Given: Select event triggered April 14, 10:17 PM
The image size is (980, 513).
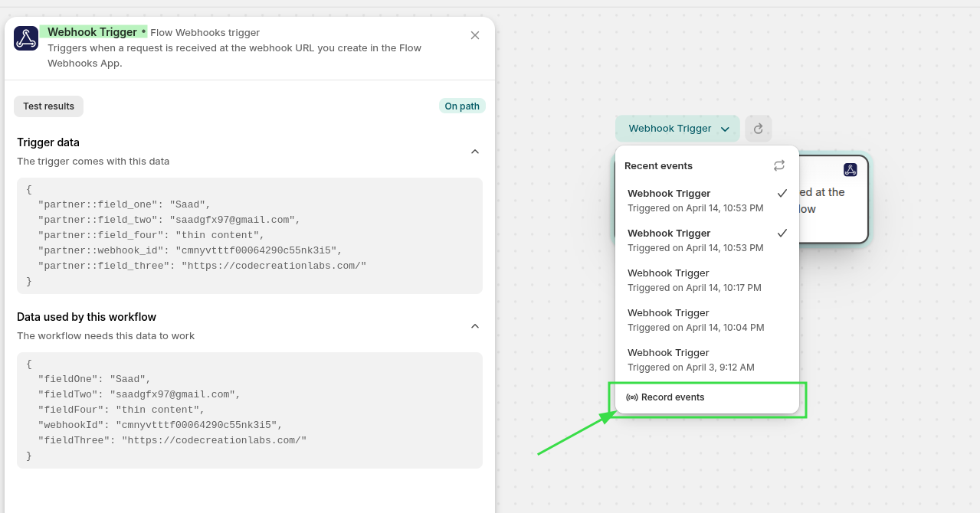Looking at the screenshot, I should [x=694, y=280].
